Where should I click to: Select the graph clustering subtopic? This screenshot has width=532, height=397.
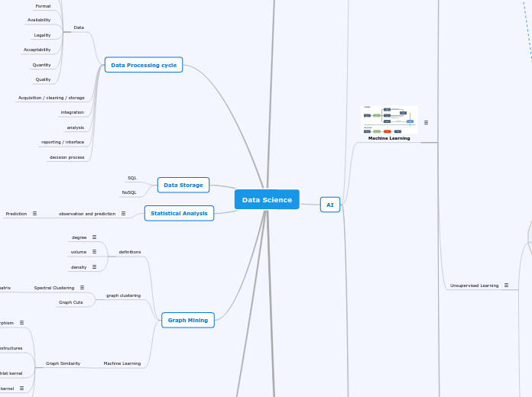click(124, 295)
